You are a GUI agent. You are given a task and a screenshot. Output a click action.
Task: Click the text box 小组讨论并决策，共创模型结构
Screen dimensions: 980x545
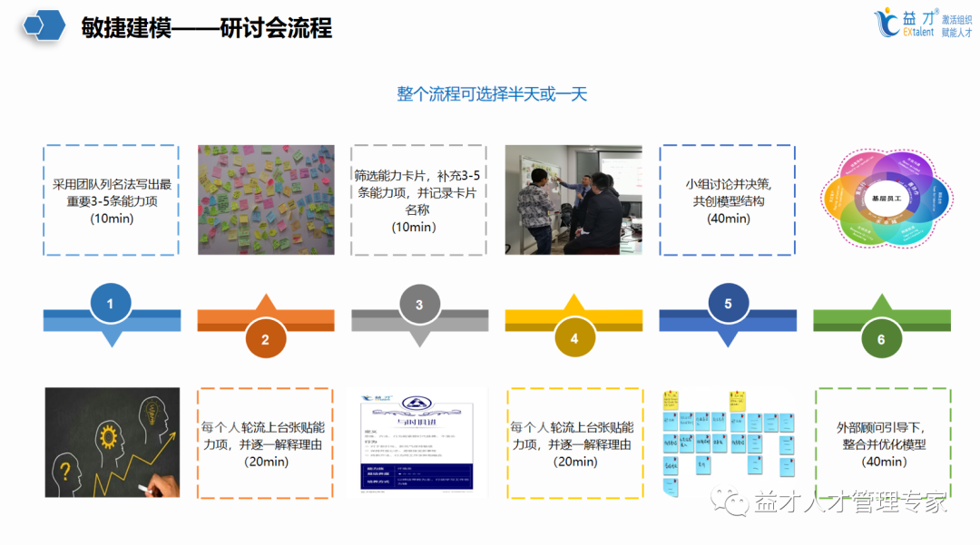pos(728,200)
